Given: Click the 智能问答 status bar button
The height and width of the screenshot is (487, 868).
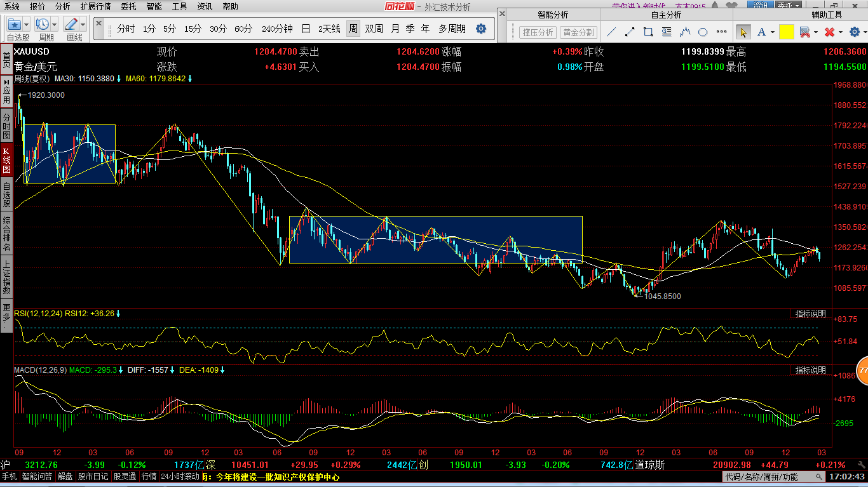Looking at the screenshot, I should coord(37,476).
